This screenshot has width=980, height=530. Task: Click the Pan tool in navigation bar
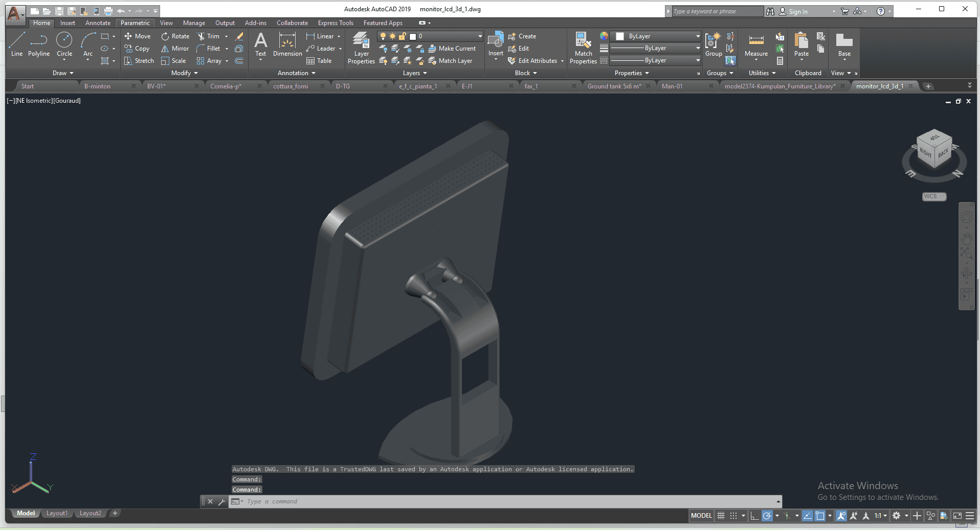(966, 238)
